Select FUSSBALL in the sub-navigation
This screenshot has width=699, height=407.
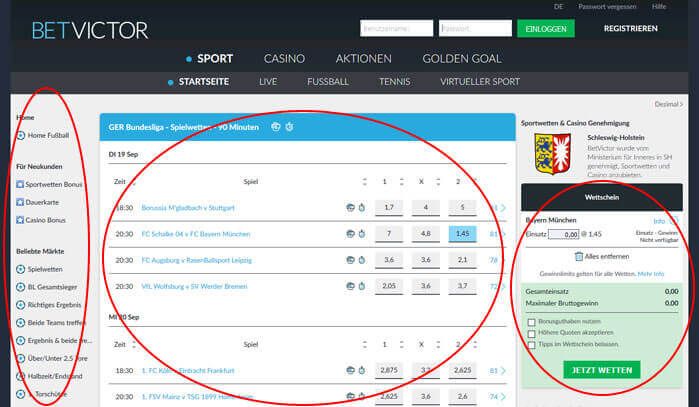pyautogui.click(x=328, y=82)
